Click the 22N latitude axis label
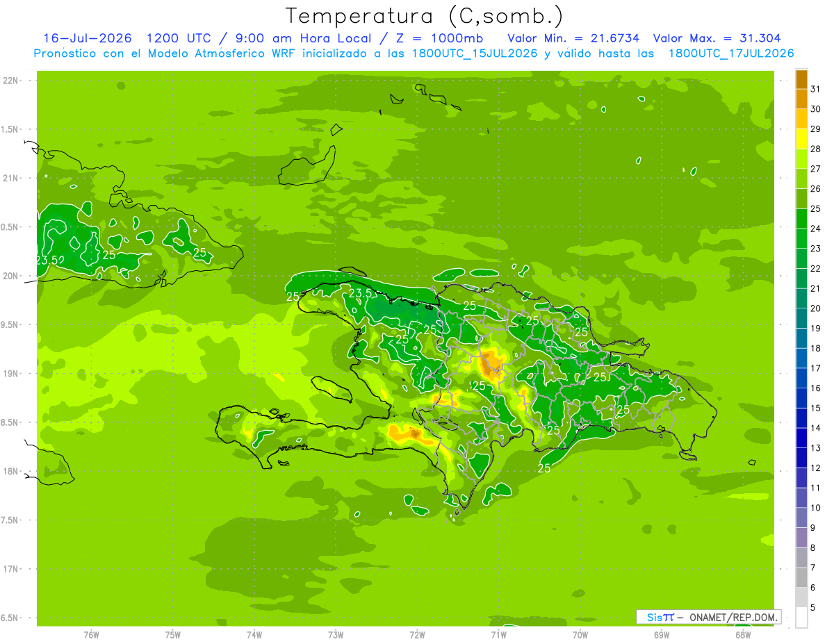The image size is (834, 644). coord(10,81)
